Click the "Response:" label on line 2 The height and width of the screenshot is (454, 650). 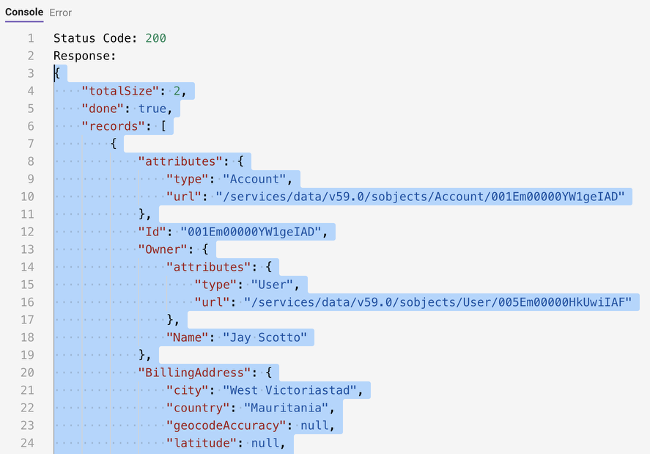[85, 56]
